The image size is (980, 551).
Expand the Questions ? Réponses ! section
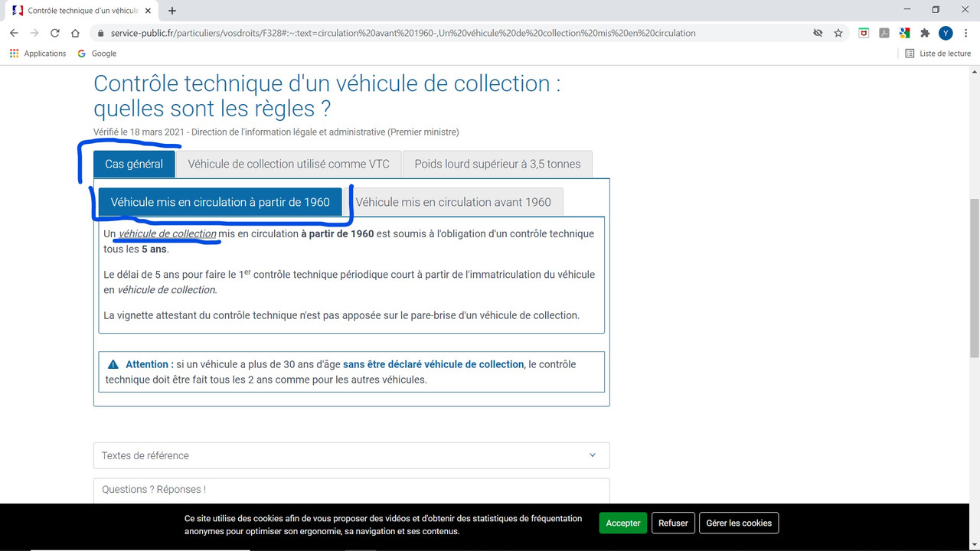pos(351,490)
